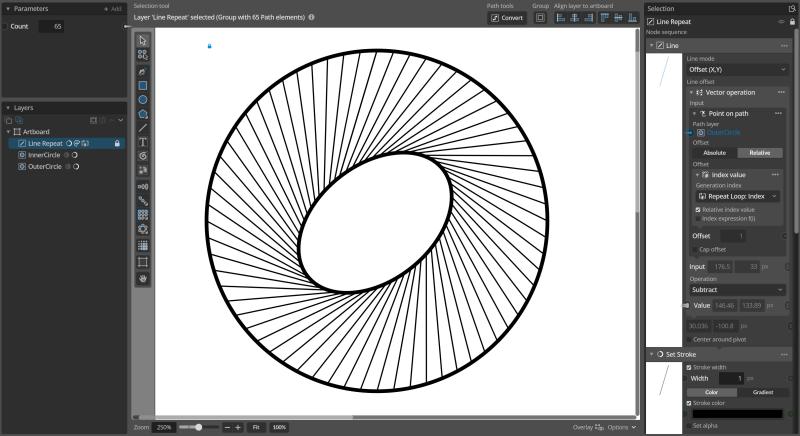Click the Fit zoom button
The image size is (800, 436).
tap(255, 427)
